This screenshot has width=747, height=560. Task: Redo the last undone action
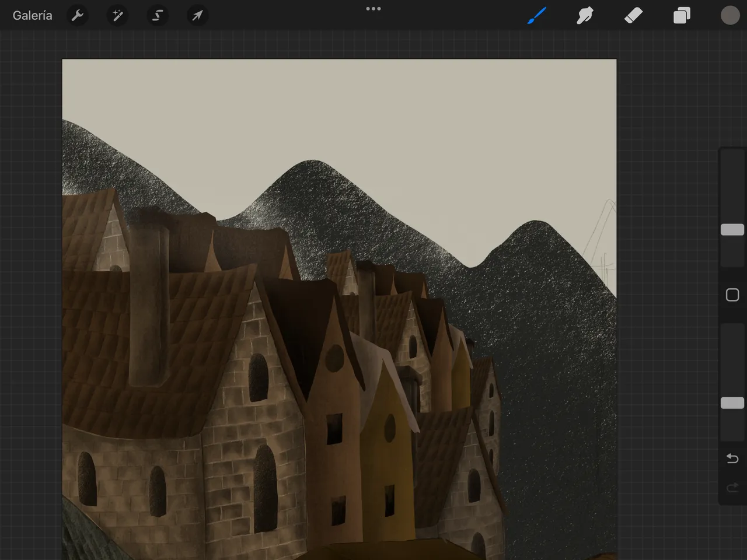(x=732, y=488)
